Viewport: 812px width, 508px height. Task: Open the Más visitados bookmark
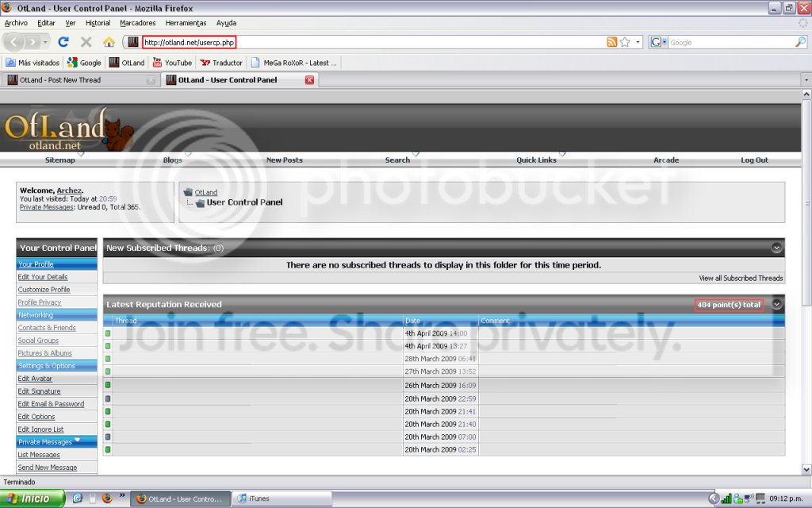33,63
